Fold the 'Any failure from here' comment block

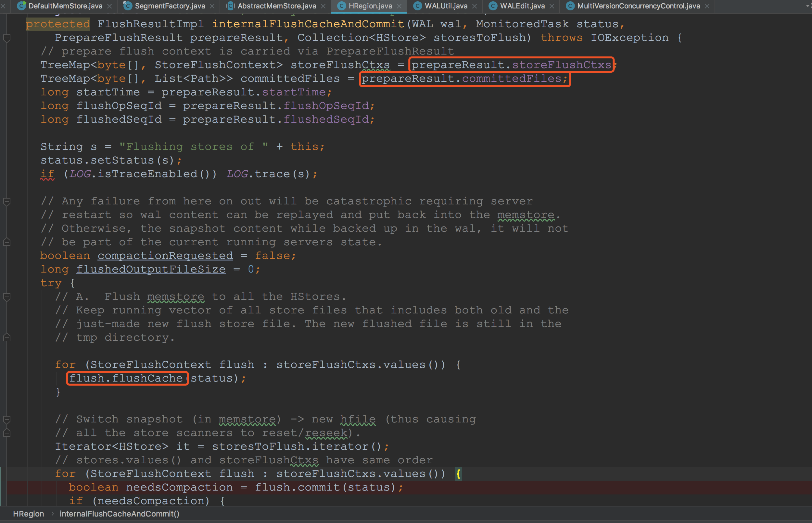click(6, 201)
